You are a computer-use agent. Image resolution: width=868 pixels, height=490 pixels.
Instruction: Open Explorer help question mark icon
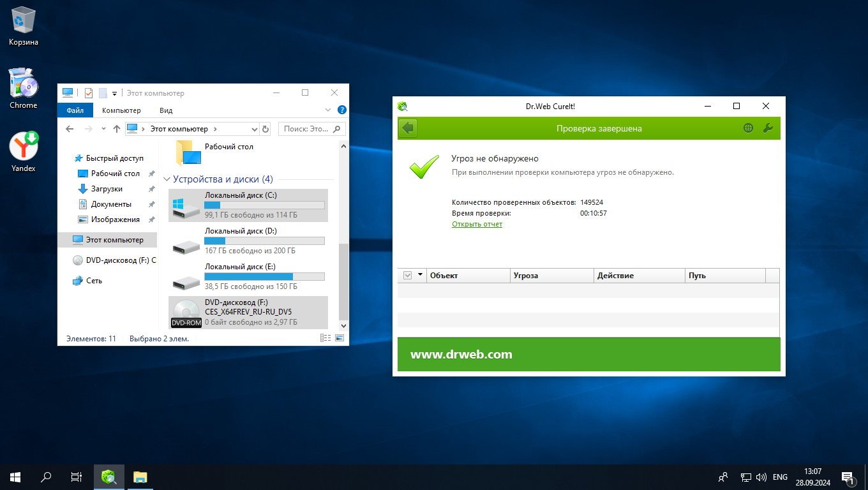[341, 110]
